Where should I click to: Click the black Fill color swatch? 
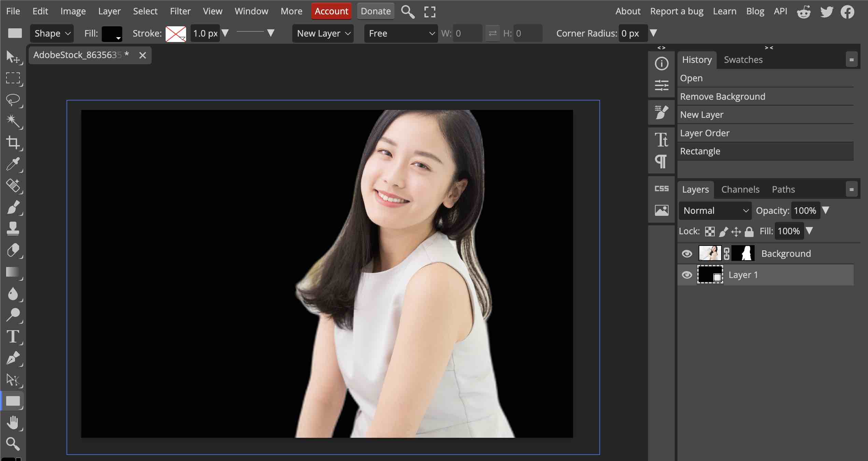[x=111, y=33]
